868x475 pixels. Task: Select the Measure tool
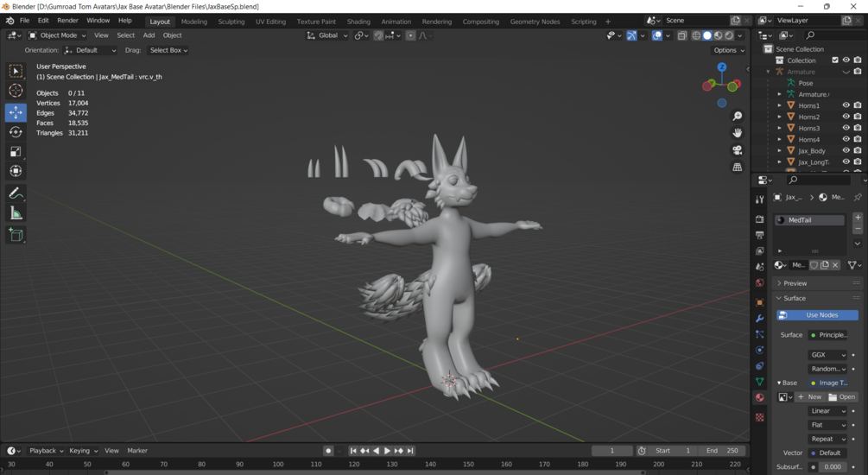(x=16, y=213)
